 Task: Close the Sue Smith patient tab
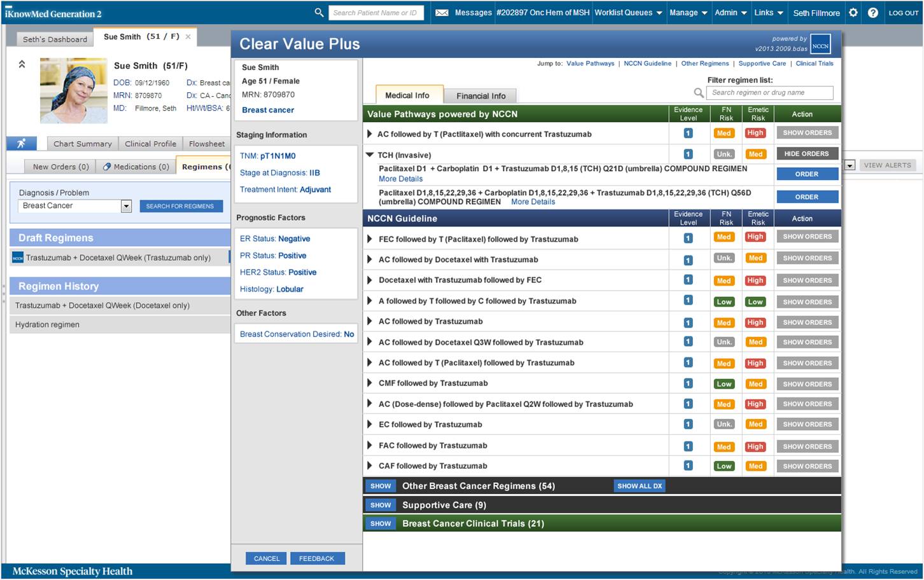pyautogui.click(x=188, y=37)
